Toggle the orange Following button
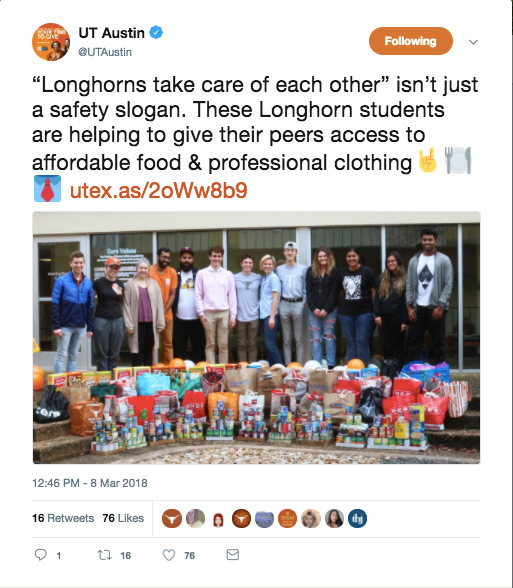 (x=411, y=41)
